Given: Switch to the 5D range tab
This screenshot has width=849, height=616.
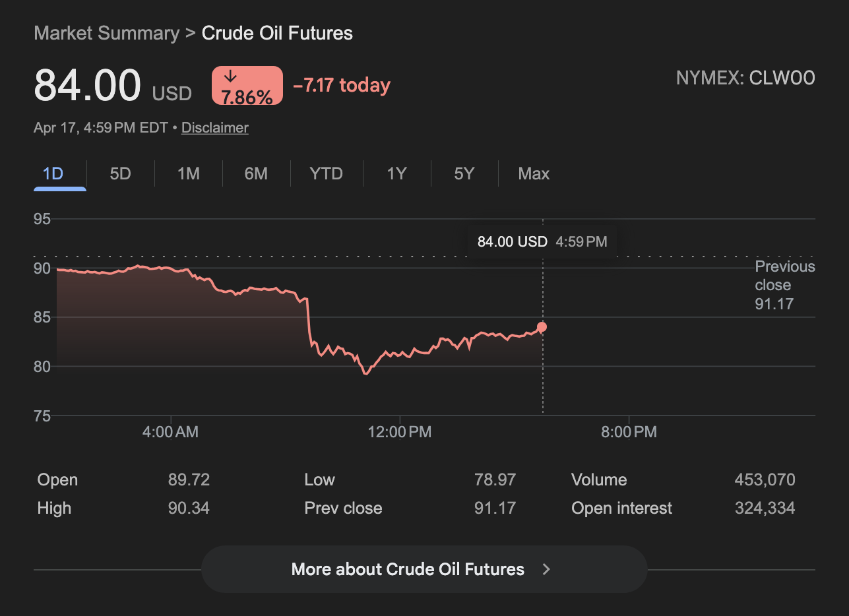Looking at the screenshot, I should (x=120, y=173).
